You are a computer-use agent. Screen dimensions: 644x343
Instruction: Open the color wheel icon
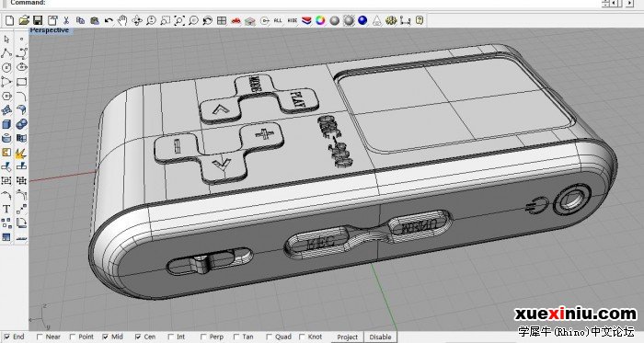(320, 20)
